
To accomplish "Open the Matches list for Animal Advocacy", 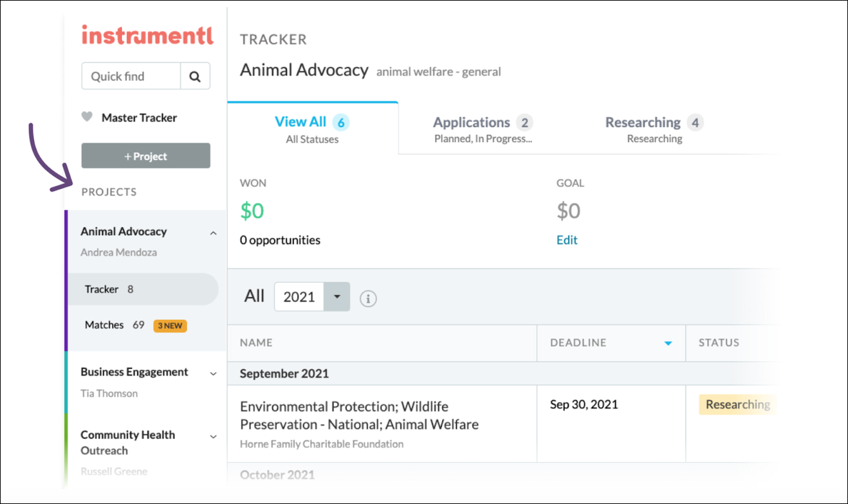I will point(104,325).
